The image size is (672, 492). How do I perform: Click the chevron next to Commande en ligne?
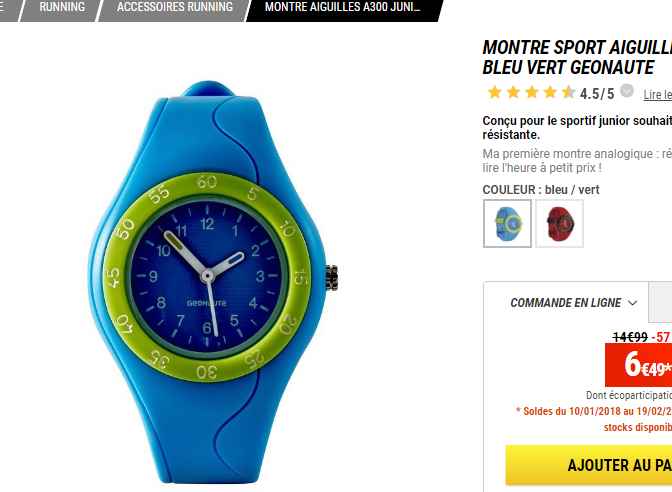tap(633, 303)
